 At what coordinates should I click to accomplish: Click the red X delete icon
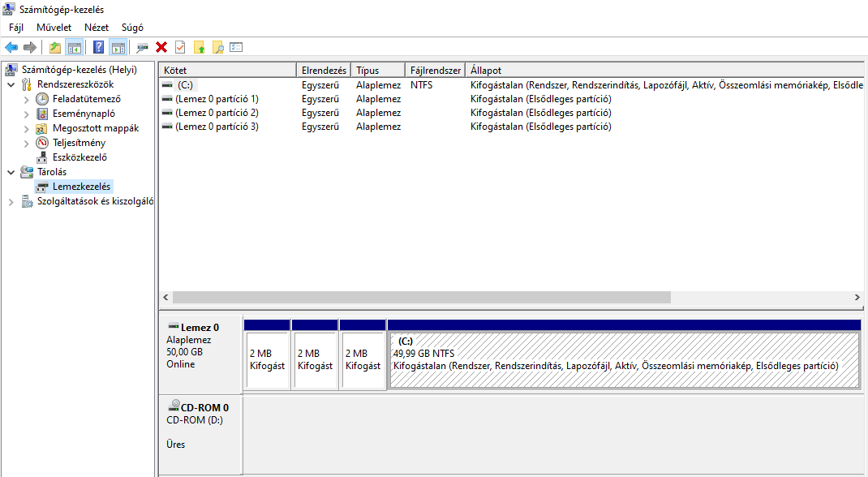coord(161,48)
